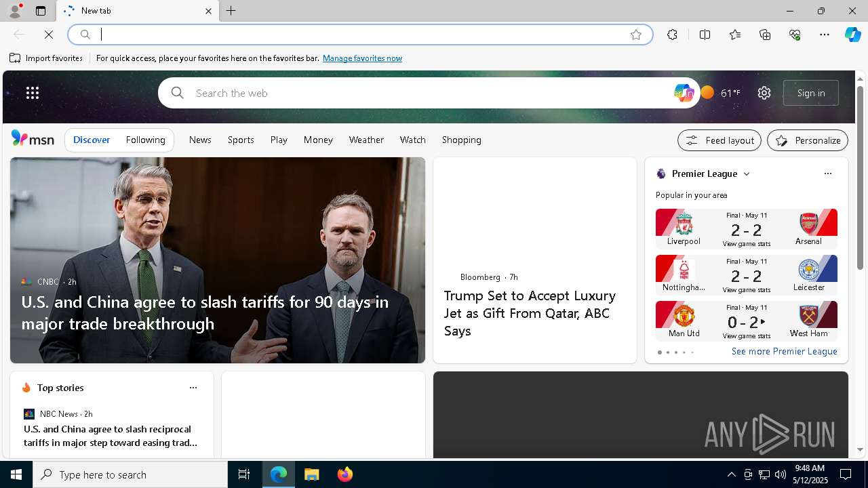Screen dimensions: 868x488
Task: Open Premier League card more options
Action: pyautogui.click(x=827, y=174)
